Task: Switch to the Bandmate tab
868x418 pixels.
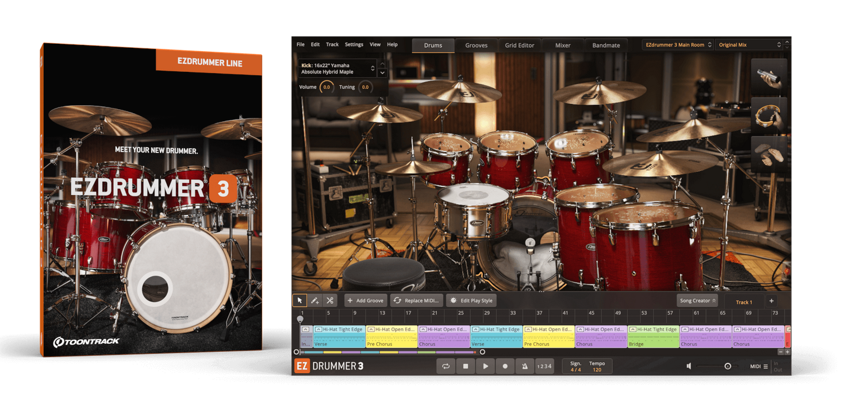Action: pos(606,45)
